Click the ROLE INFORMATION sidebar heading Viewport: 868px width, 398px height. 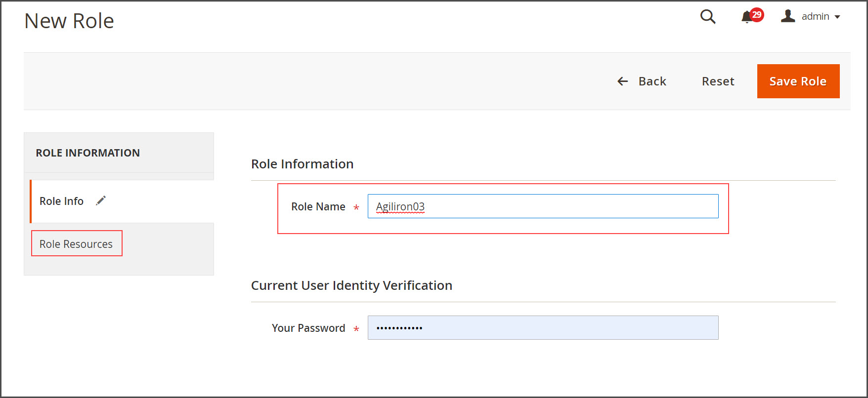click(87, 153)
